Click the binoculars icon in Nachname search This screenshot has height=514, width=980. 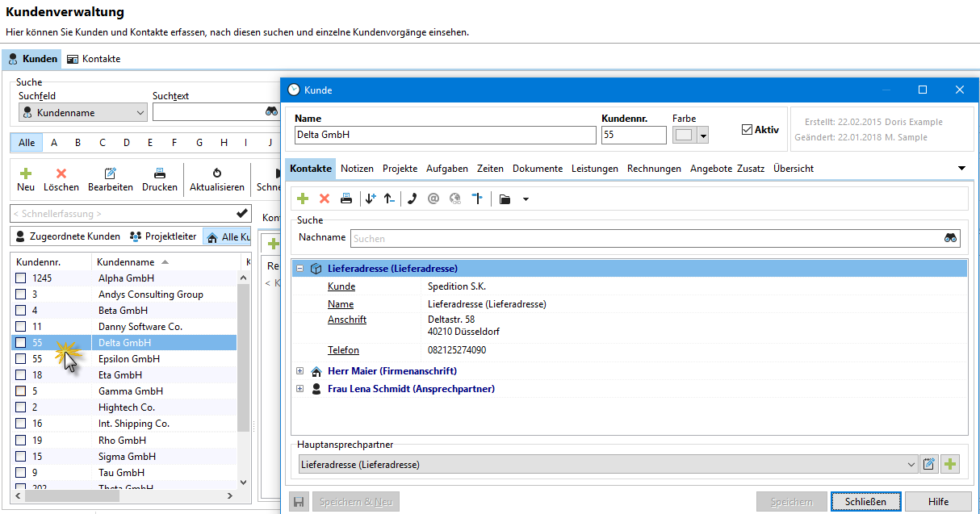pyautogui.click(x=950, y=238)
